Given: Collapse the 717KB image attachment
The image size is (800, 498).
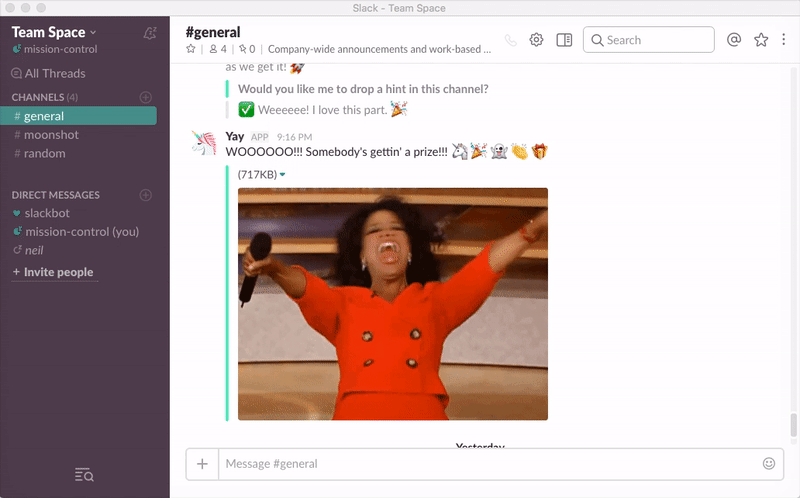Looking at the screenshot, I should point(283,175).
